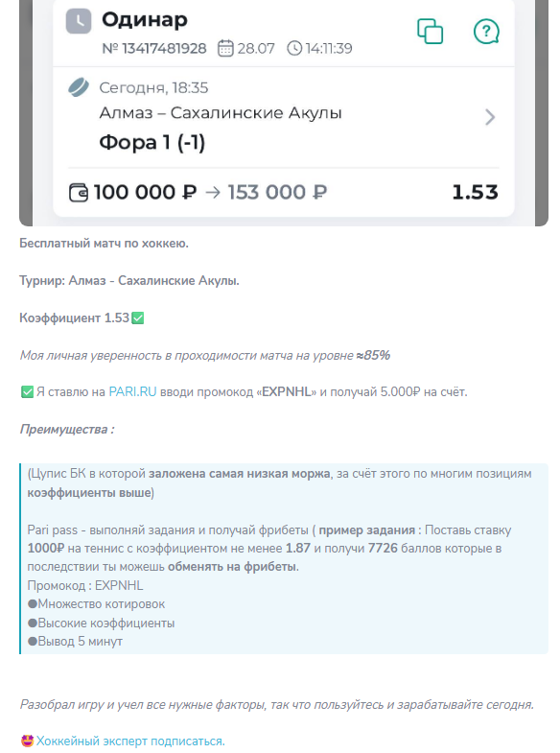Open the PARI.RU link
This screenshot has width=560, height=753.
132,392
